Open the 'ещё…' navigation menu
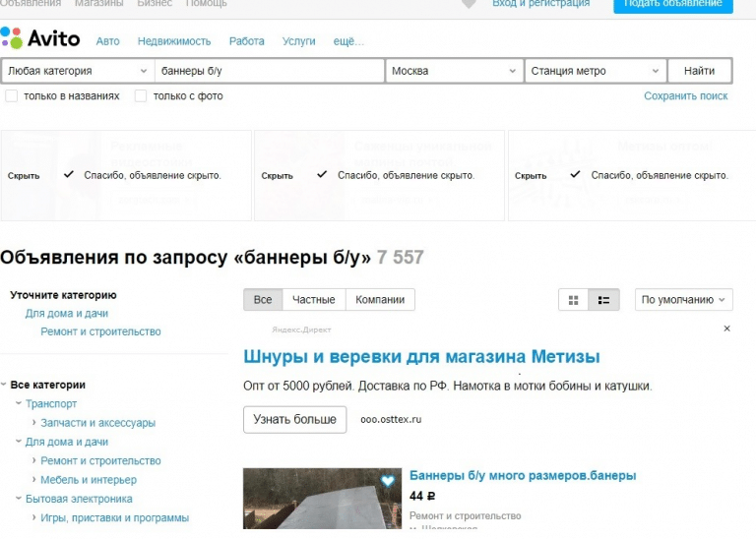 pyautogui.click(x=348, y=41)
